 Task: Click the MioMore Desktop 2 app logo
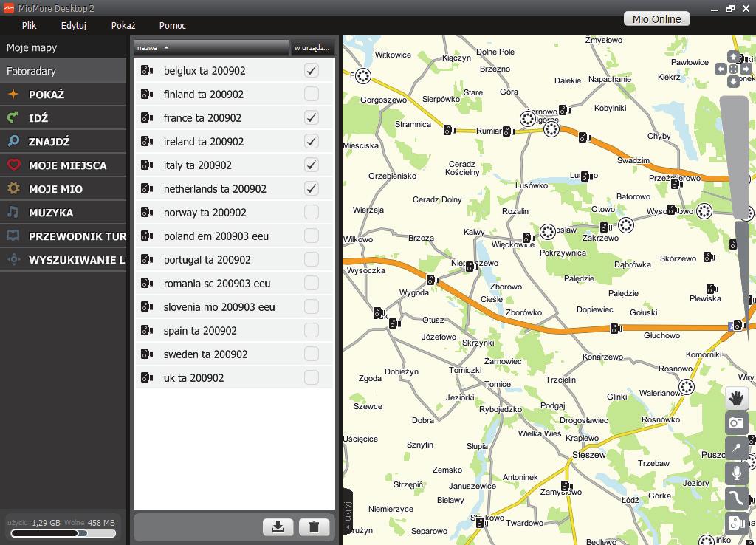[x=9, y=8]
